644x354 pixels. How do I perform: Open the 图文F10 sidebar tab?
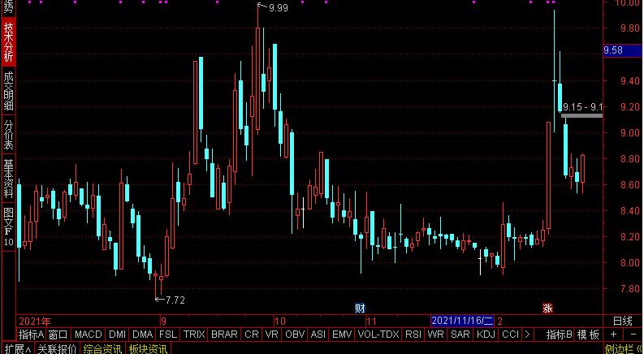point(9,227)
